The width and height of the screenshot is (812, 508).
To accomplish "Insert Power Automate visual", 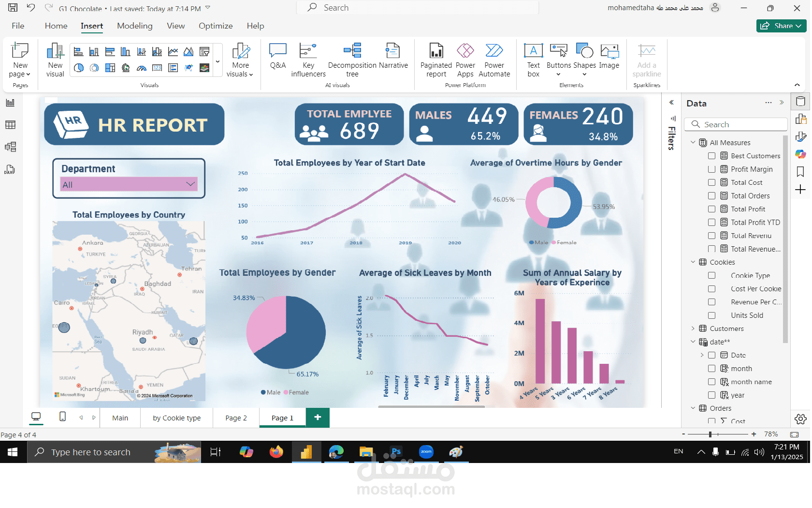I will [x=494, y=60].
